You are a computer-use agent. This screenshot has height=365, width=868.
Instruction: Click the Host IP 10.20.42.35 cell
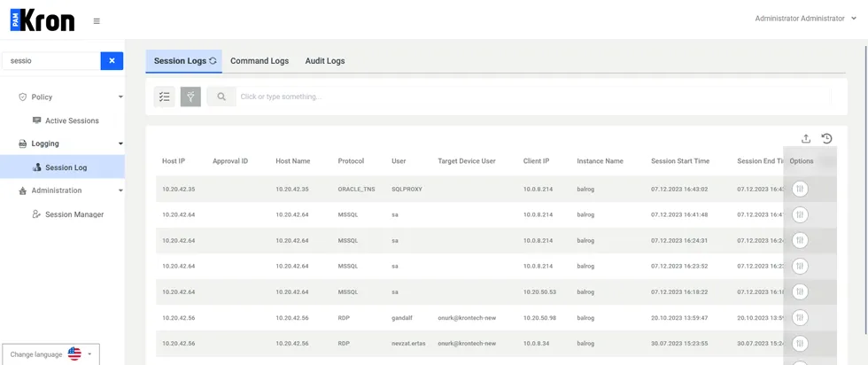[x=179, y=189]
